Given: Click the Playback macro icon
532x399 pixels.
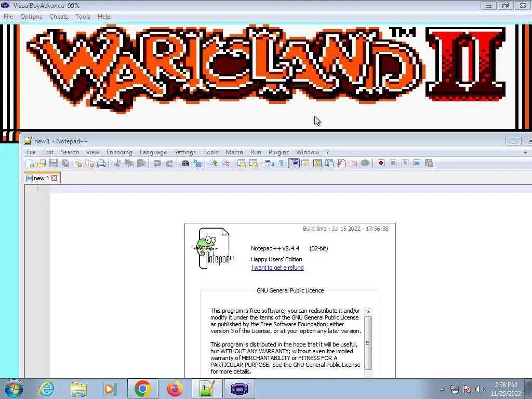Looking at the screenshot, I should tap(405, 164).
